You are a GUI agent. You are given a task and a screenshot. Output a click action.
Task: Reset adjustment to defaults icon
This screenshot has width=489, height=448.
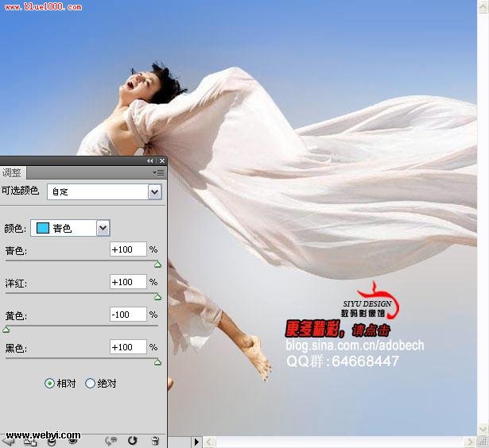[x=133, y=441]
